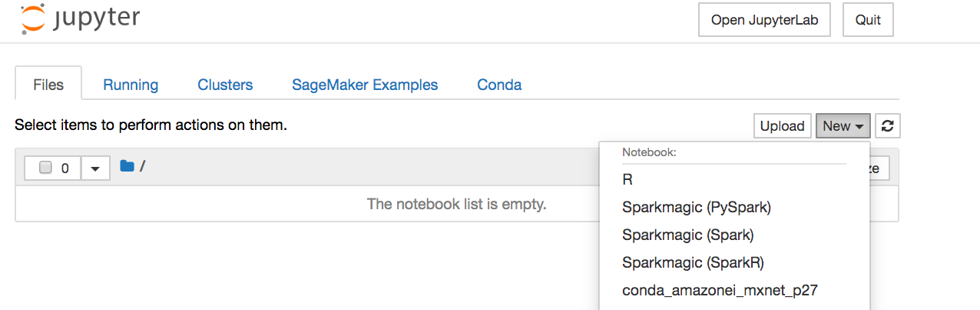The image size is (980, 310).
Task: Collapse the New dropdown menu
Action: point(844,126)
